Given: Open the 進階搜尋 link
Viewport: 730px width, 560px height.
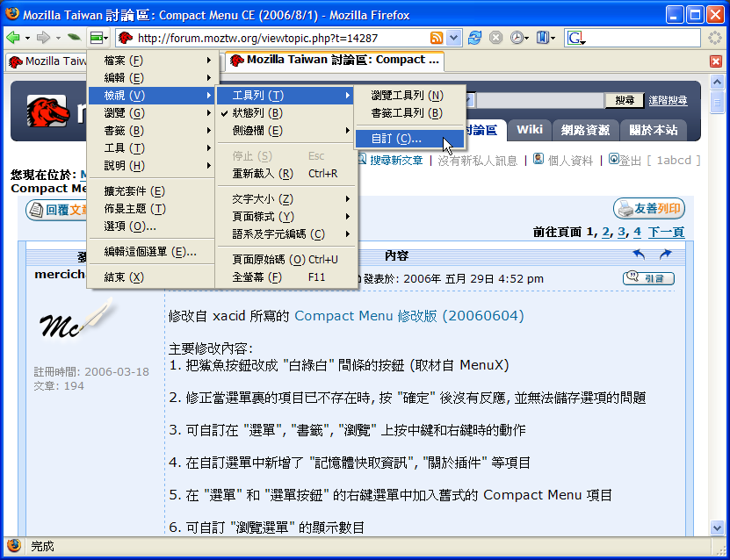Looking at the screenshot, I should pyautogui.click(x=669, y=100).
